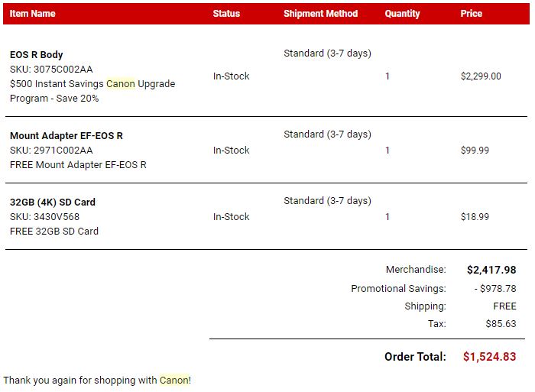The height and width of the screenshot is (392, 535).
Task: Open the 32GB (4K) SD Card item
Action: click(x=53, y=202)
